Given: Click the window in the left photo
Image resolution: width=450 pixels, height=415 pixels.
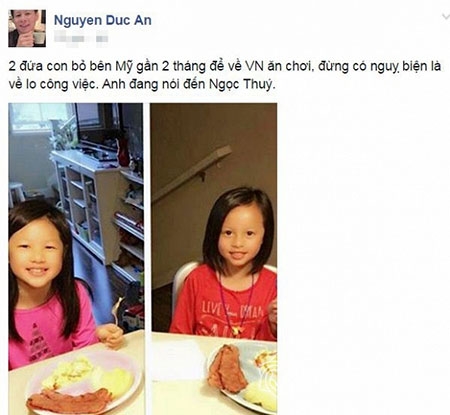Looking at the screenshot, I should click(42, 117).
